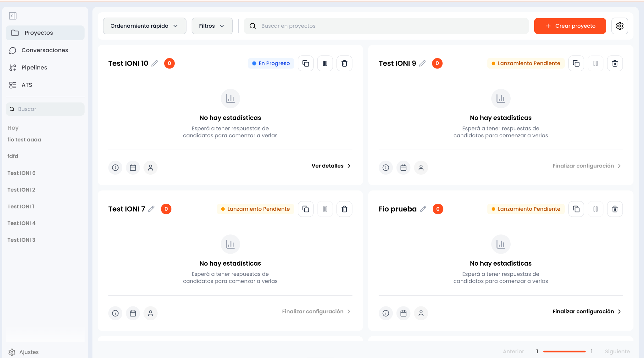
Task: Click the Buscar en proyectos search box
Action: (x=386, y=26)
